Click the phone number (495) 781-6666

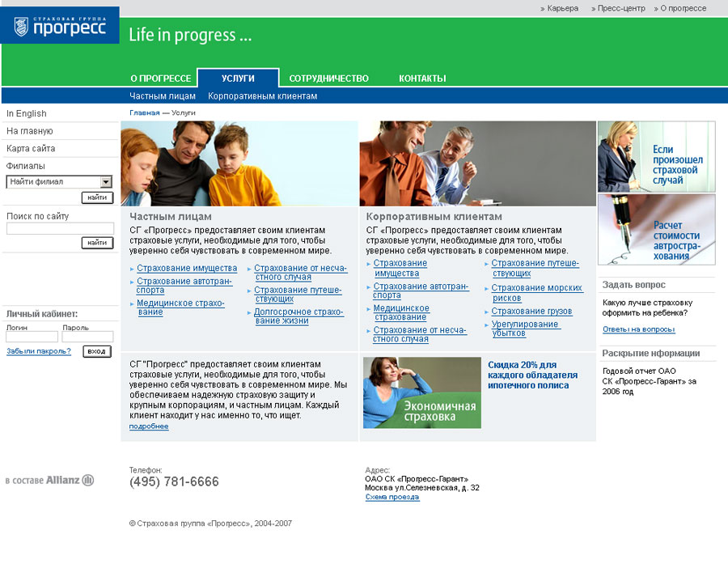[174, 481]
